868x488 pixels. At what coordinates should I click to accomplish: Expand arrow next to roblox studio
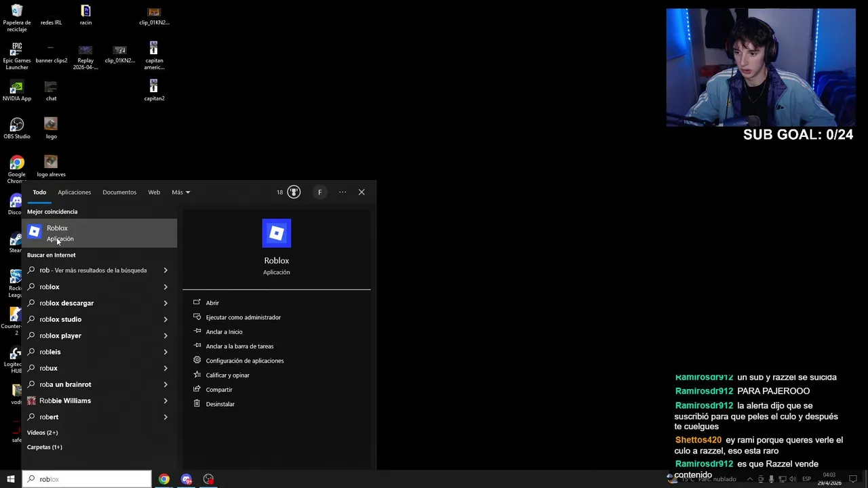click(x=165, y=319)
